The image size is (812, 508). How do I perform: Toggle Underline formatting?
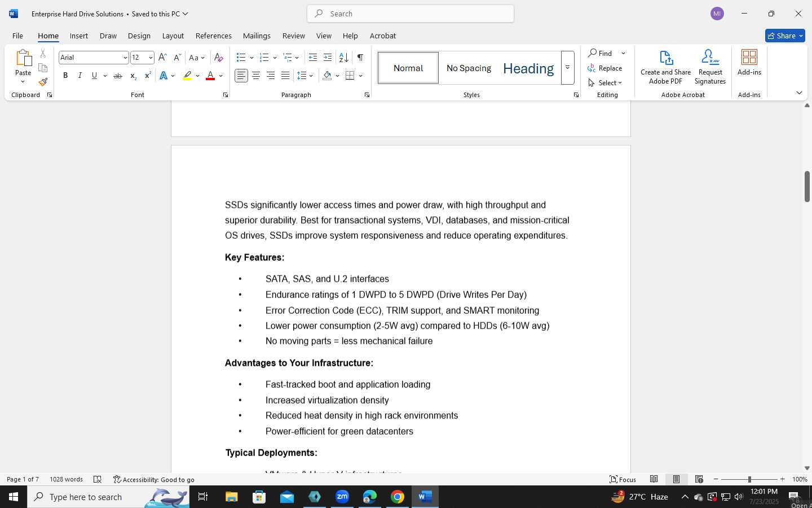click(x=94, y=76)
